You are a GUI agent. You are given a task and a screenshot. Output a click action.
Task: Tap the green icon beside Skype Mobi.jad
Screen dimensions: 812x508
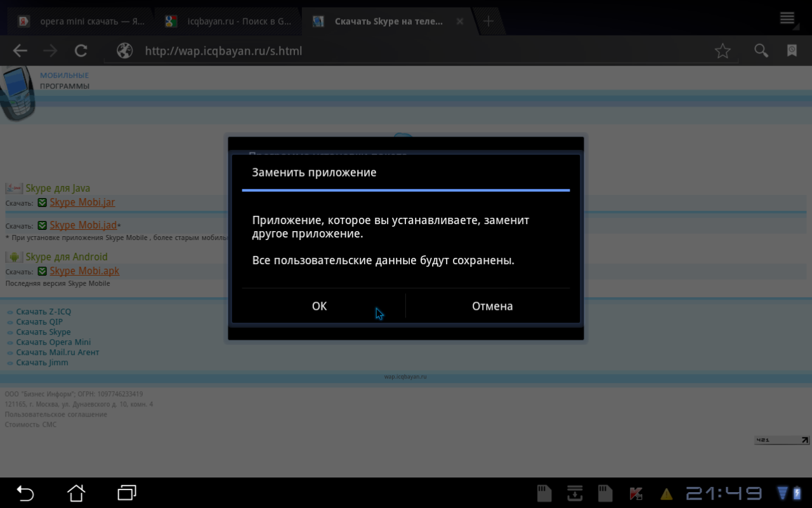43,225
